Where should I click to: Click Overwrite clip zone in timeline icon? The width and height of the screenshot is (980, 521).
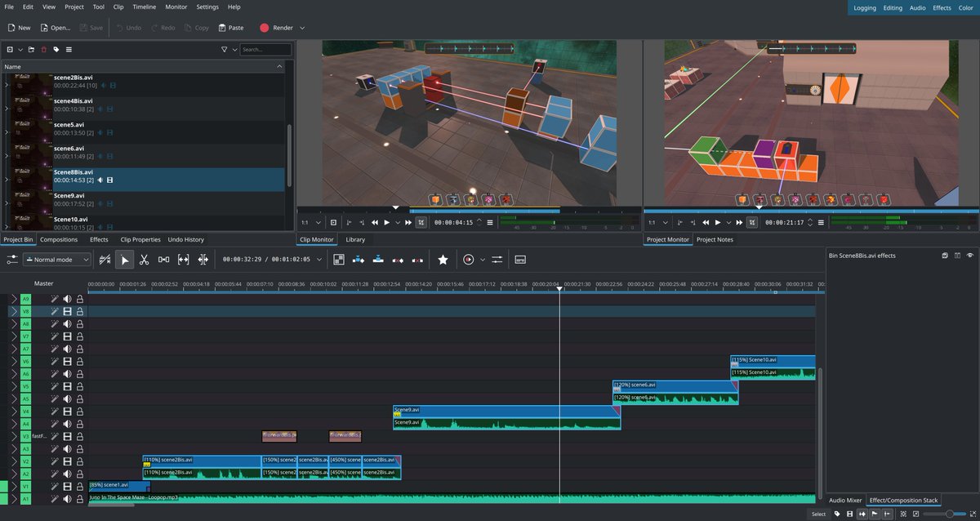[x=378, y=260]
